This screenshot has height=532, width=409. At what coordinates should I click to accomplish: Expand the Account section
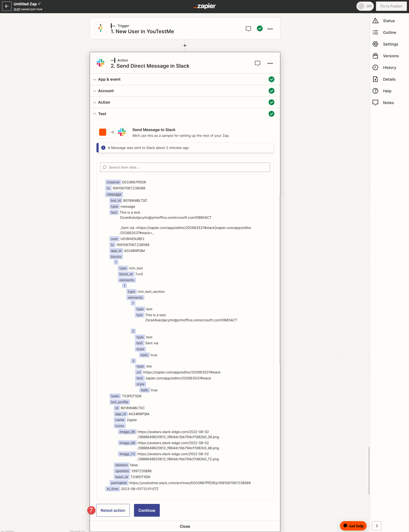185,91
